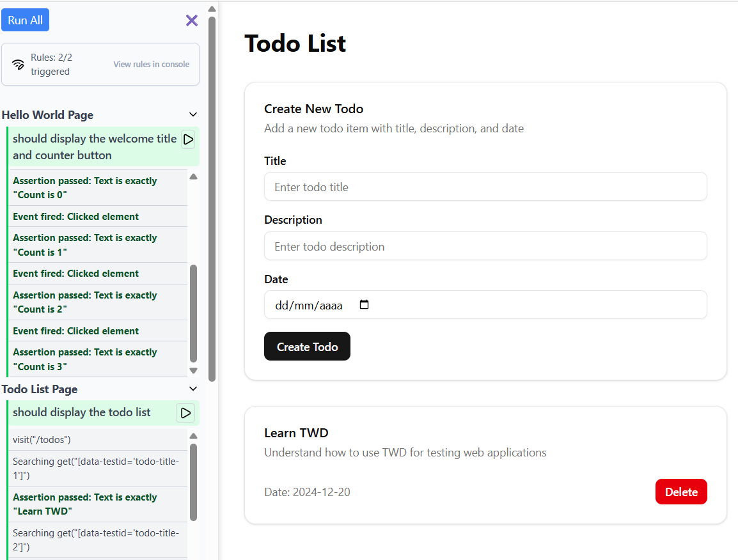Delete the Learn TWD todo
This screenshot has width=738, height=560.
681,492
